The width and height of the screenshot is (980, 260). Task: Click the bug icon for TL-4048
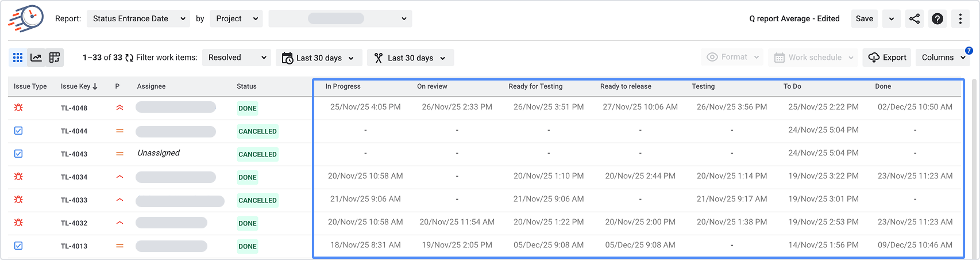(18, 108)
